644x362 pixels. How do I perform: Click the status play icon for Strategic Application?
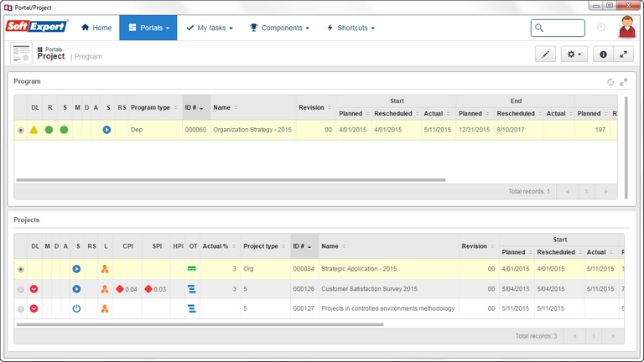(x=76, y=269)
